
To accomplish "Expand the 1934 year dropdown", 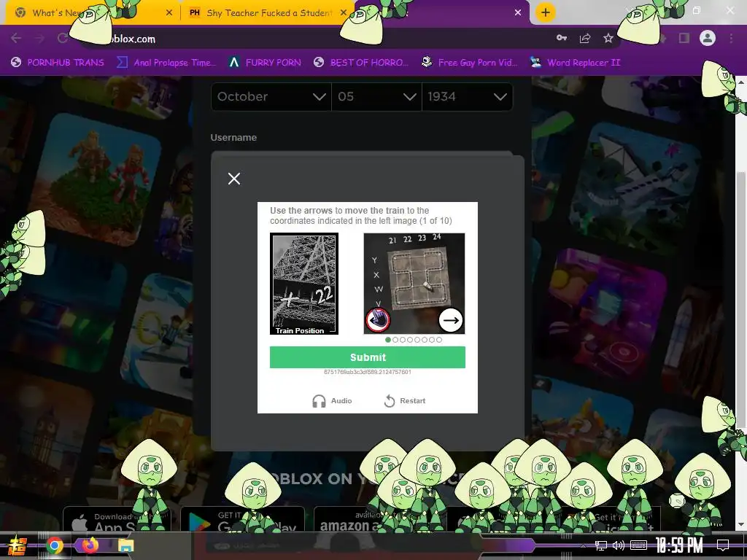I will (x=468, y=97).
